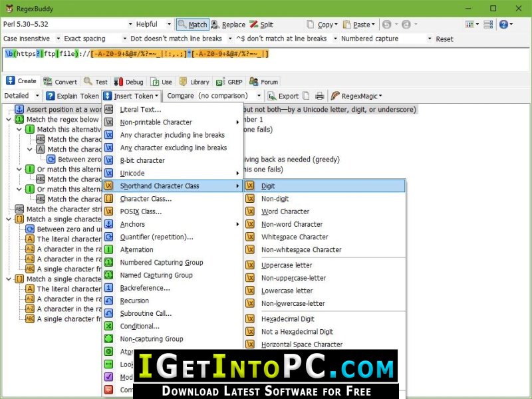Open the RegexMagic menu
Screen dimensions: 532x399
click(356, 96)
